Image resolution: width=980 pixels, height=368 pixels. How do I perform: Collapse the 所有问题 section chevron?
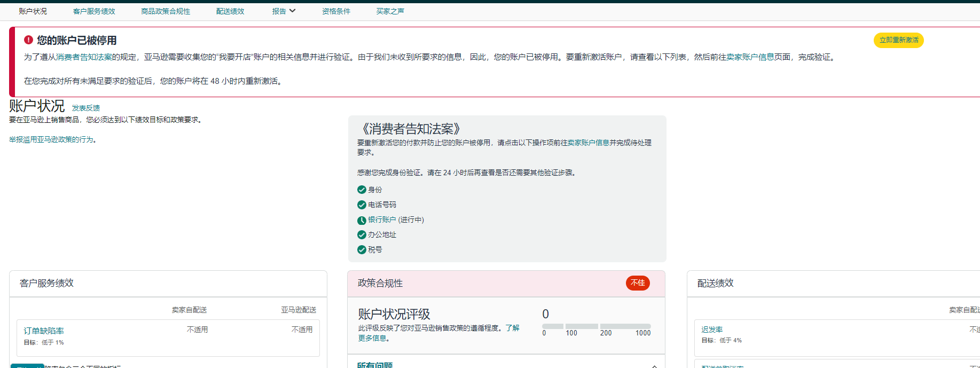(x=654, y=366)
